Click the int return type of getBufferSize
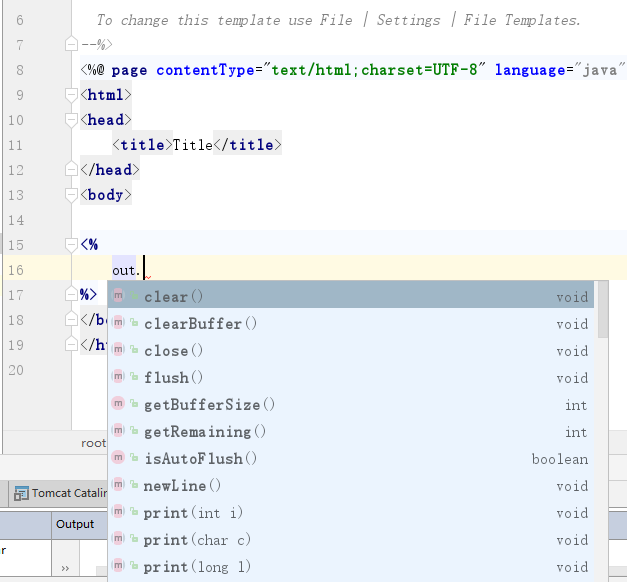Image resolution: width=627 pixels, height=582 pixels. pyautogui.click(x=576, y=405)
